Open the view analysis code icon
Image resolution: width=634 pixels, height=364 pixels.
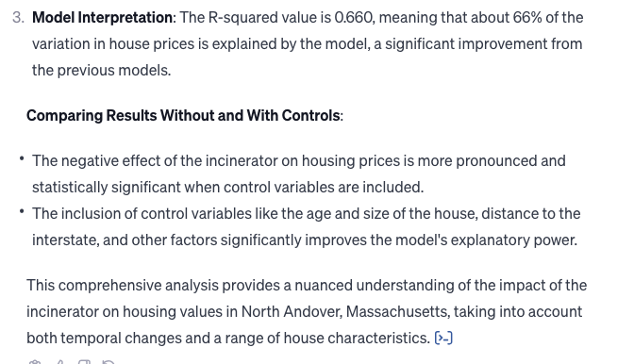click(x=443, y=338)
